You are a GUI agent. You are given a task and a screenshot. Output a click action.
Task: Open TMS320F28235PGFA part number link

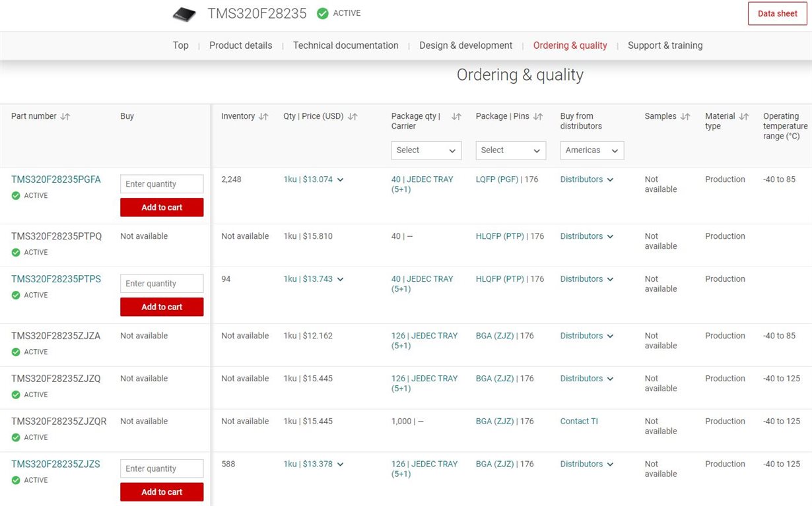coord(56,179)
